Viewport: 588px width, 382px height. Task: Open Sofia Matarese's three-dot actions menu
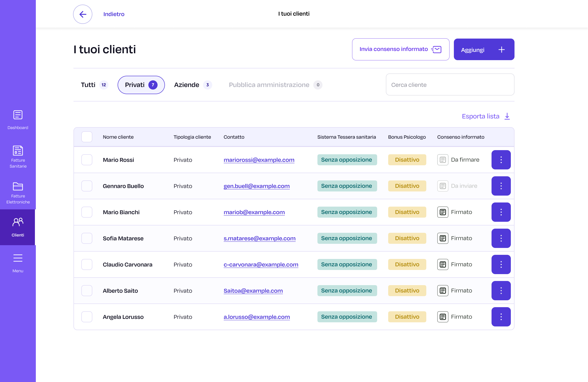tap(501, 238)
